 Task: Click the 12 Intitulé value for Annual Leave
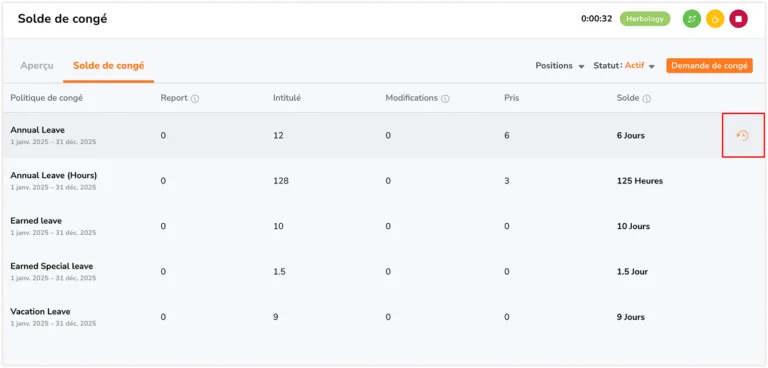(x=278, y=136)
